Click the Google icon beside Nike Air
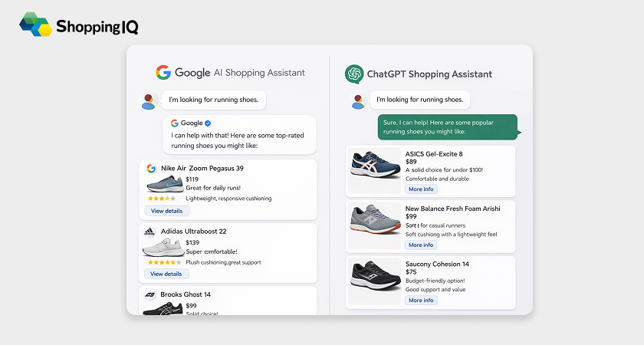This screenshot has height=345, width=644. pos(149,168)
